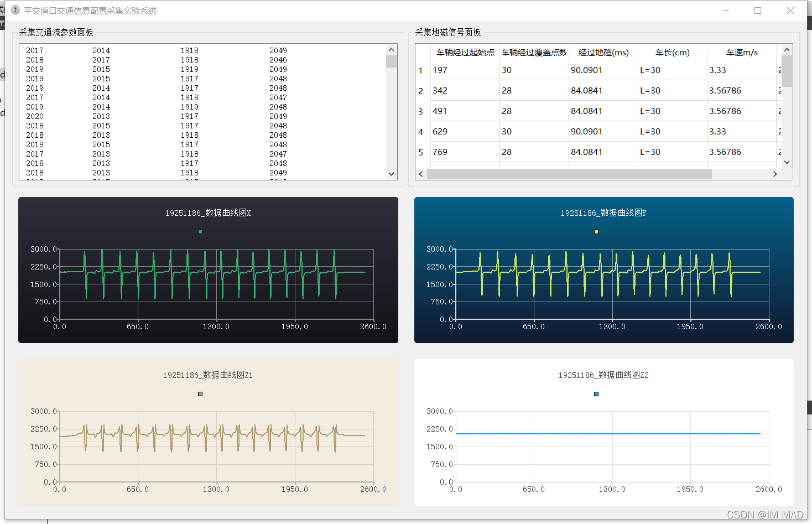Select column header 车长(cm)
The height and width of the screenshot is (524, 812).
[x=673, y=53]
